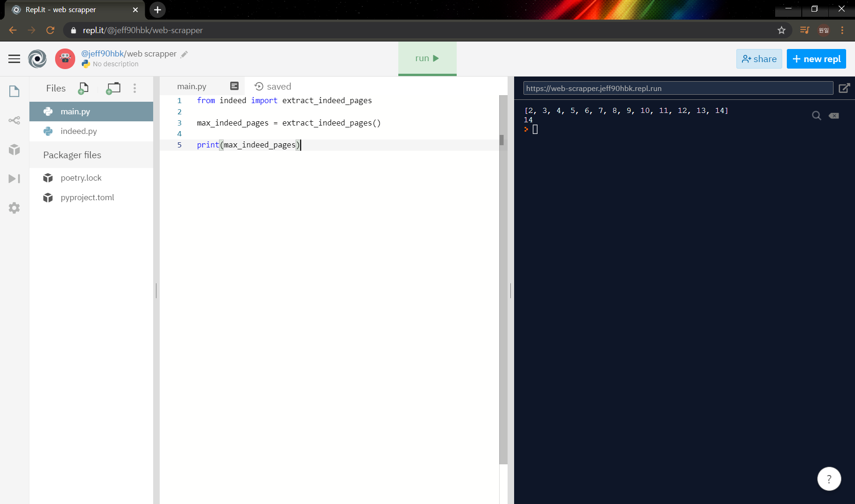Open the media control icon
The image size is (855, 504).
804,30
